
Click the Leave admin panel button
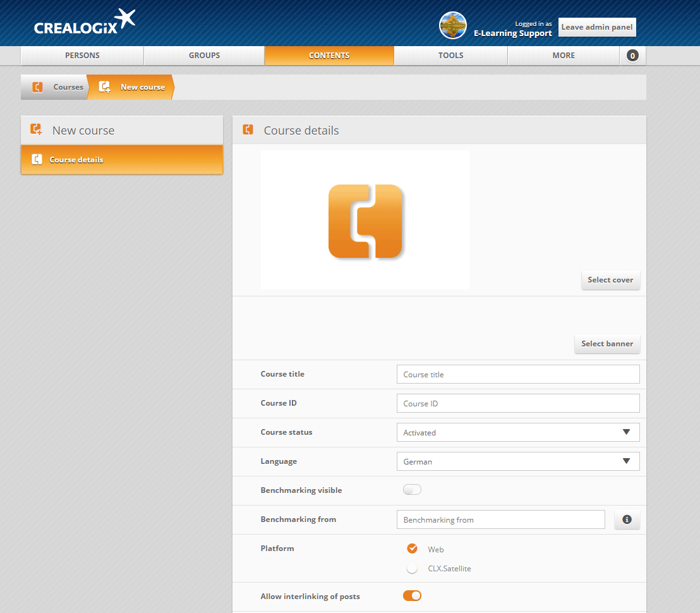596,27
